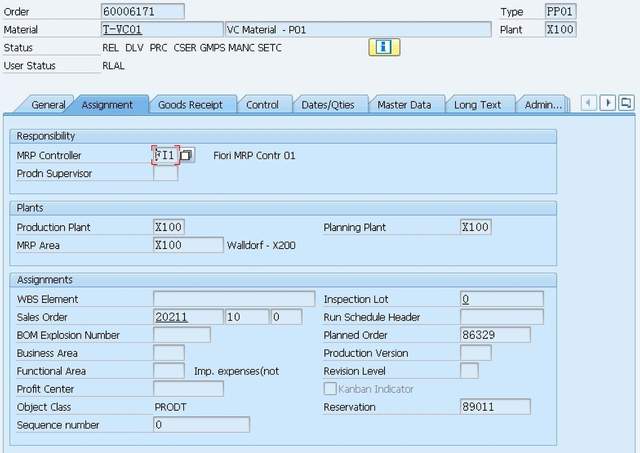Open search help beside MRP Controller field
The height and width of the screenshot is (453, 640).
point(188,155)
